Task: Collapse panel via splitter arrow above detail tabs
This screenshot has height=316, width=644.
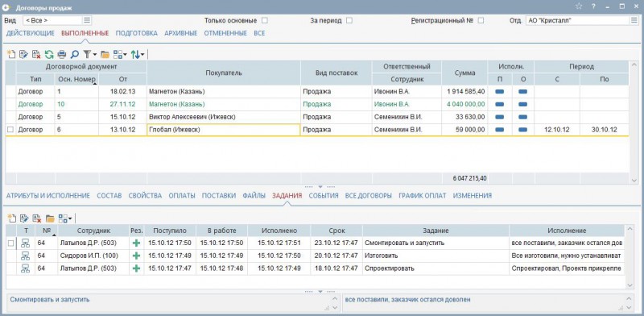Action: pyautogui.click(x=320, y=186)
